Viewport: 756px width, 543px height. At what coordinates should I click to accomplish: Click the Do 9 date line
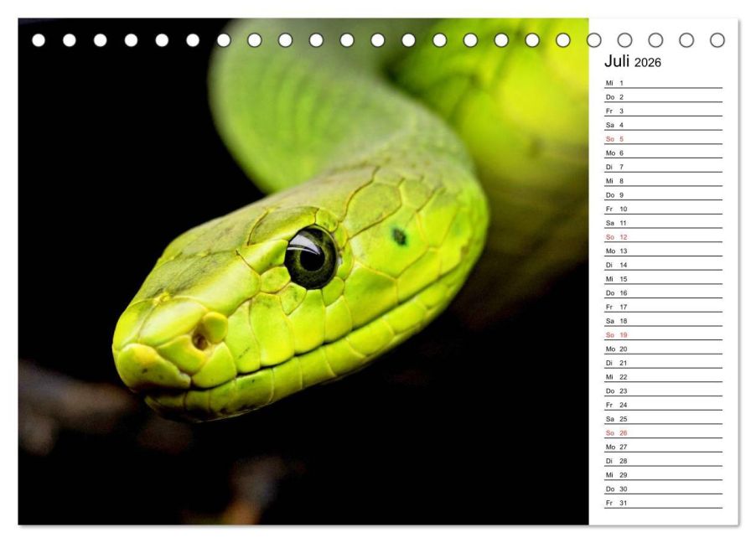click(662, 195)
